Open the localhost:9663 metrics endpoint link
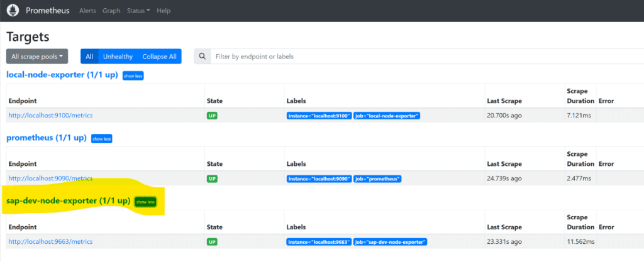644x262 pixels. [x=50, y=241]
